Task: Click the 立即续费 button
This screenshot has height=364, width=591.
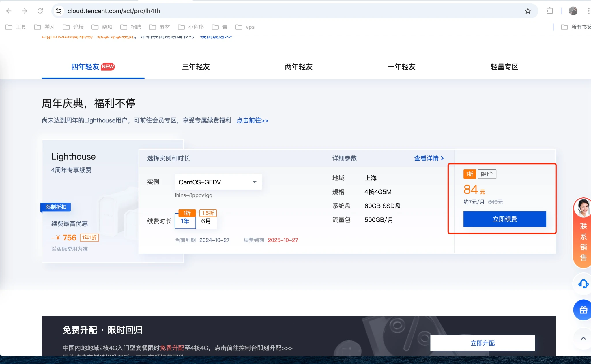Action: pos(504,219)
